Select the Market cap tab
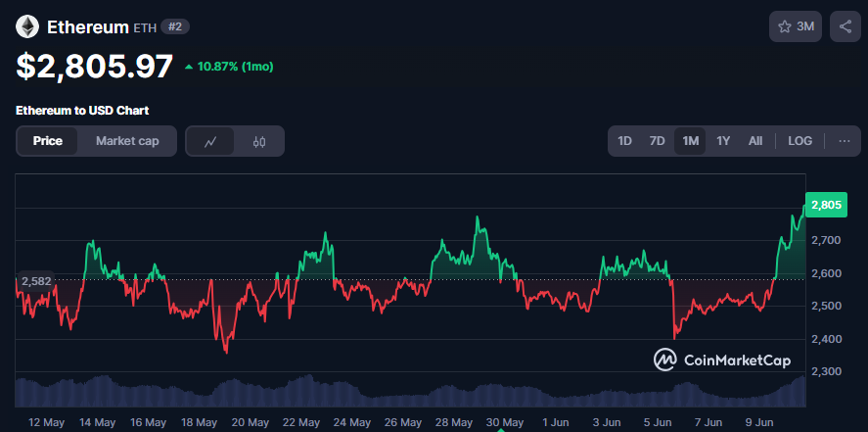This screenshot has width=868, height=432. (127, 141)
